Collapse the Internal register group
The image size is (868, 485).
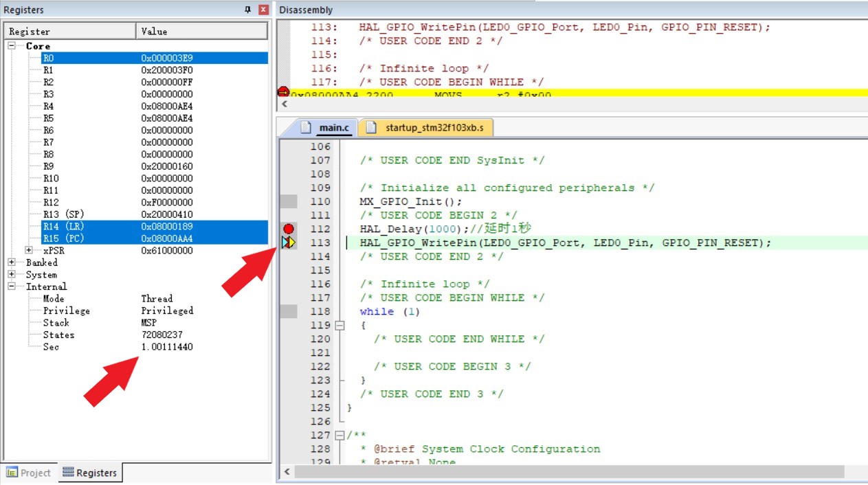(12, 286)
